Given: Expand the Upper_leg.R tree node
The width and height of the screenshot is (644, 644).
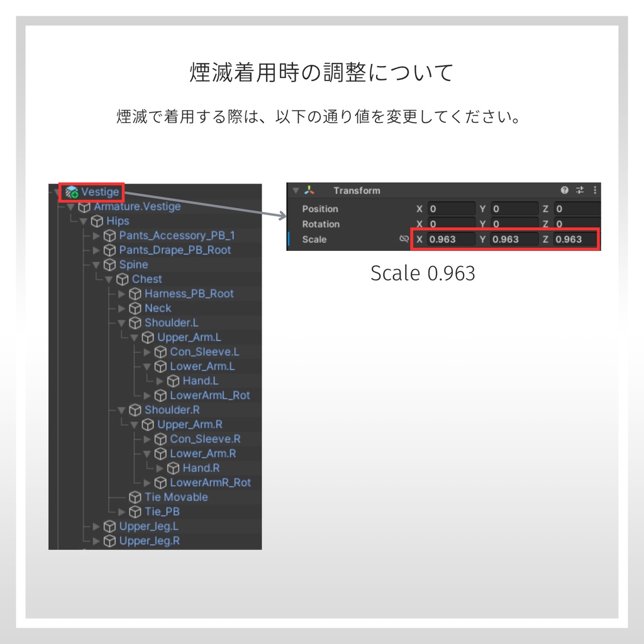Looking at the screenshot, I should (x=96, y=541).
